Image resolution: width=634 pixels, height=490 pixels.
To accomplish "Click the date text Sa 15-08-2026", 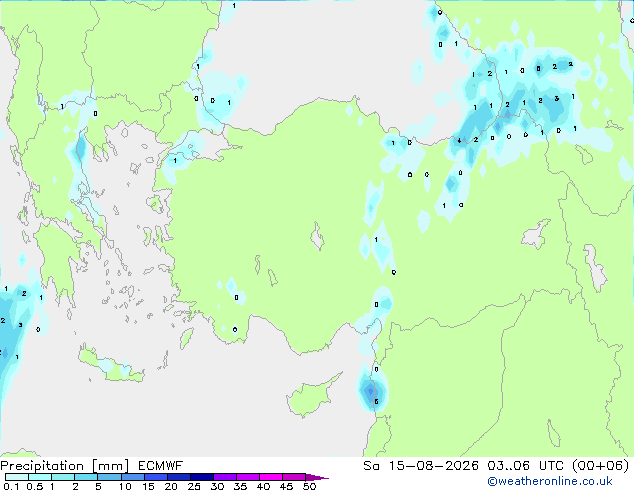I will pyautogui.click(x=421, y=466).
